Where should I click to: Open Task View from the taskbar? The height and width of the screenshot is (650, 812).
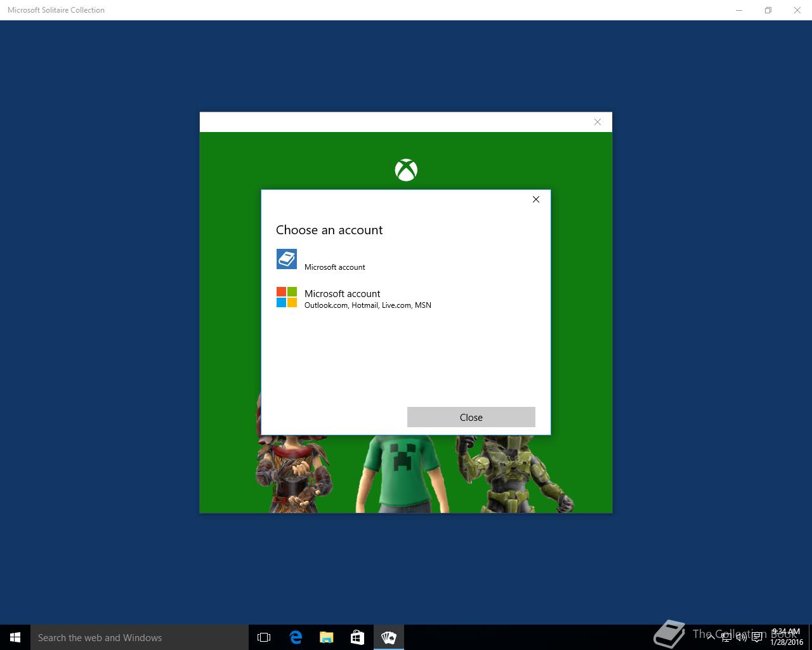264,637
